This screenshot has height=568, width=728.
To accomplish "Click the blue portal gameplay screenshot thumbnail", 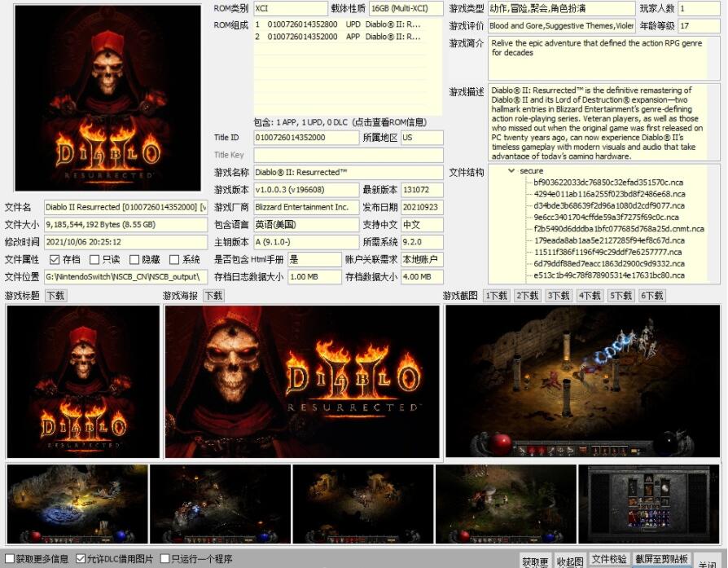I will click(x=77, y=504).
